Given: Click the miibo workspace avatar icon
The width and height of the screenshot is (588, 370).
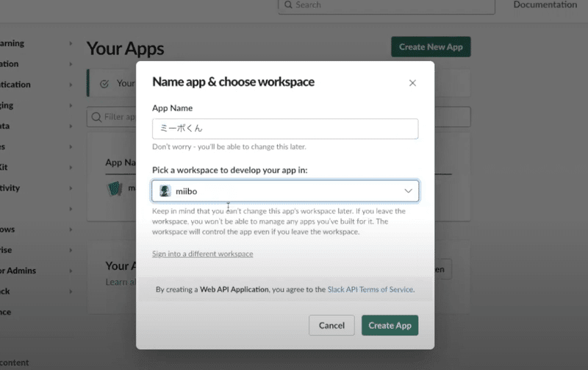Looking at the screenshot, I should [165, 191].
